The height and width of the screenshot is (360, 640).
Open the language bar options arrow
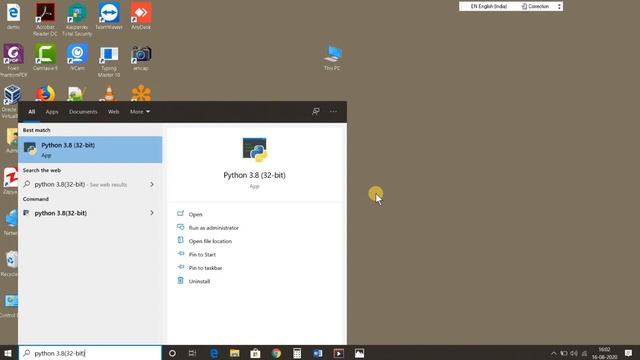(559, 7)
